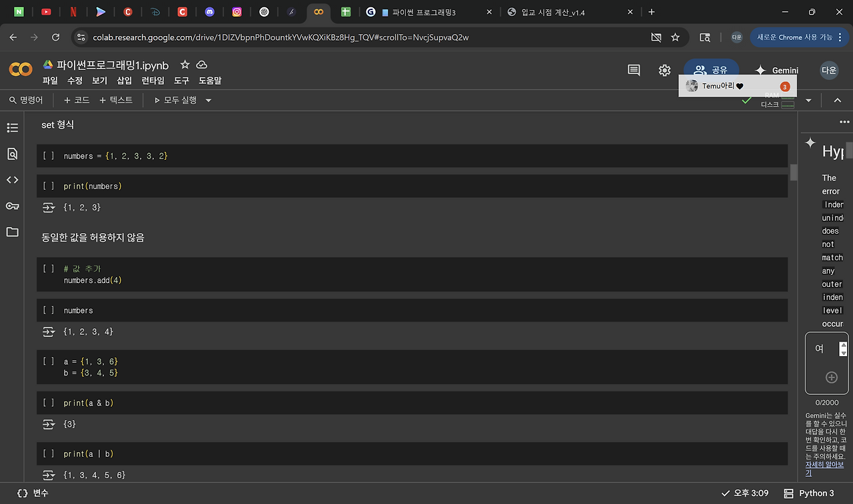This screenshot has height=504, width=853.
Task: Open the table of contents sidebar panel
Action: tap(12, 128)
